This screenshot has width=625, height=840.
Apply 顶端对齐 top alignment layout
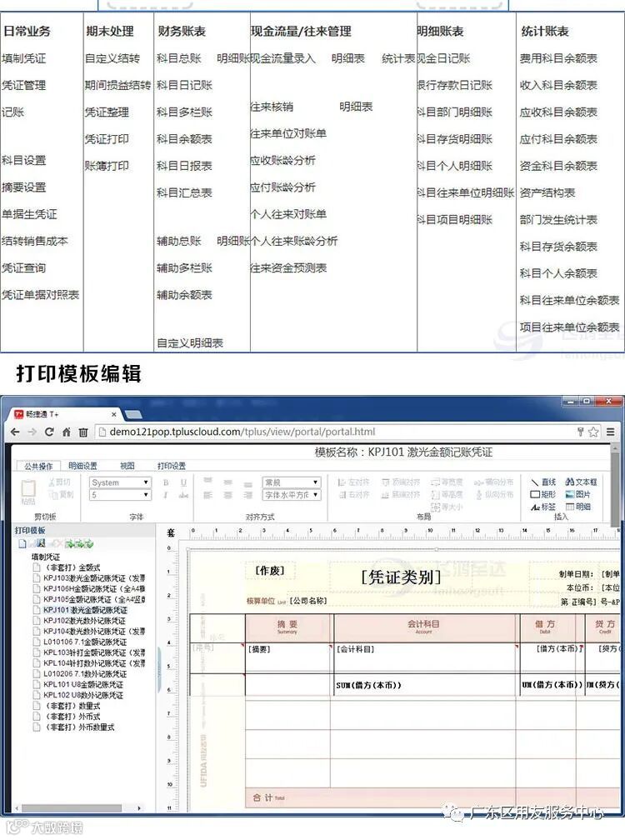(401, 482)
